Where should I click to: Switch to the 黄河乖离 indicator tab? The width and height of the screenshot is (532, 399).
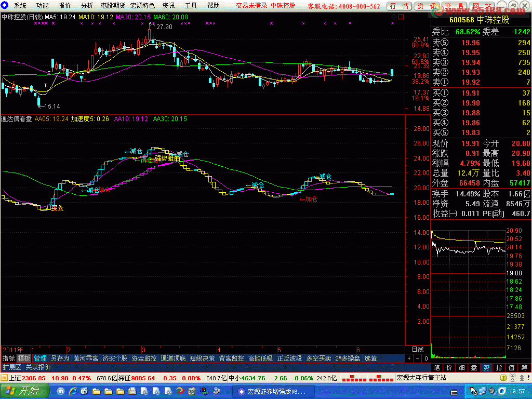click(x=86, y=358)
